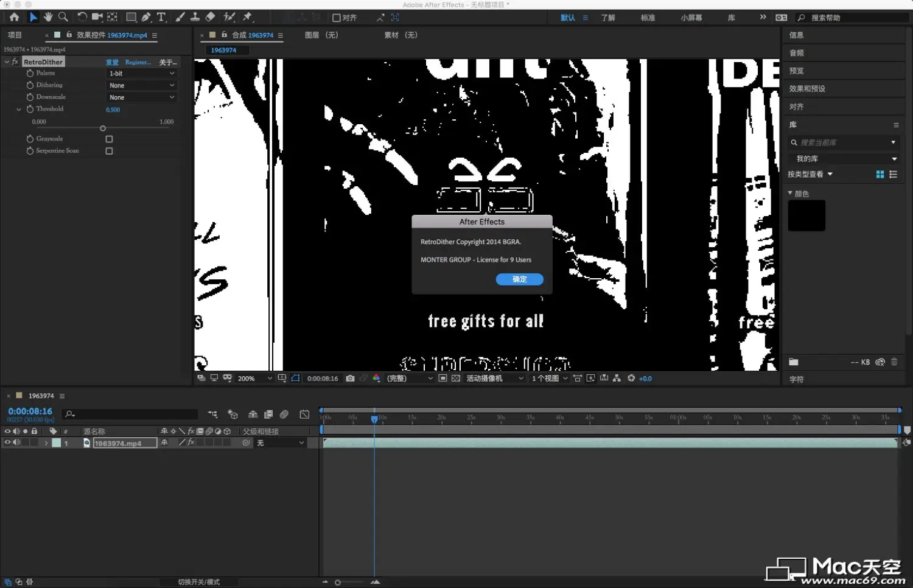Collapse the Threshold property
The width and height of the screenshot is (913, 588).
pos(19,110)
